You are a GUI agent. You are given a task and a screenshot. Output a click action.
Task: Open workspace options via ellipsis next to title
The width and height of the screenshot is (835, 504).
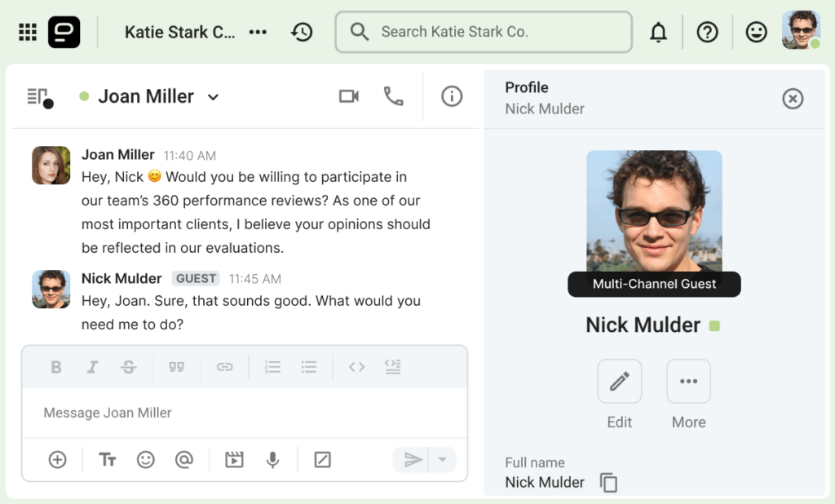point(258,32)
